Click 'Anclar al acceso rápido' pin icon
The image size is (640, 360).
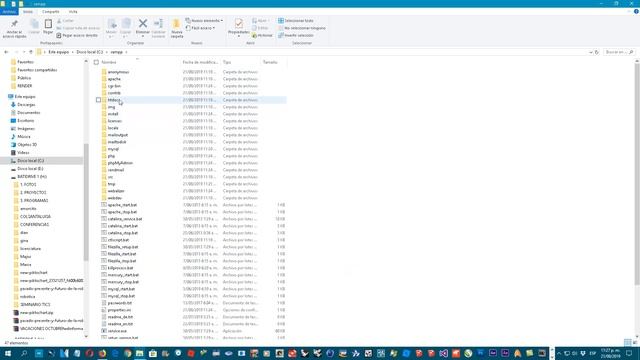click(x=14, y=24)
